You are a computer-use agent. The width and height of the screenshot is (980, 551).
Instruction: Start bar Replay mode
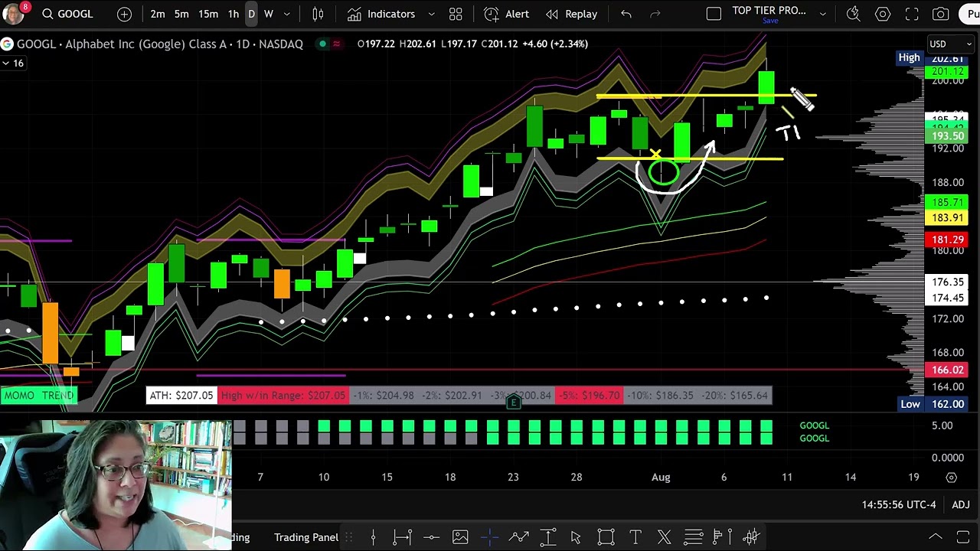pyautogui.click(x=571, y=14)
